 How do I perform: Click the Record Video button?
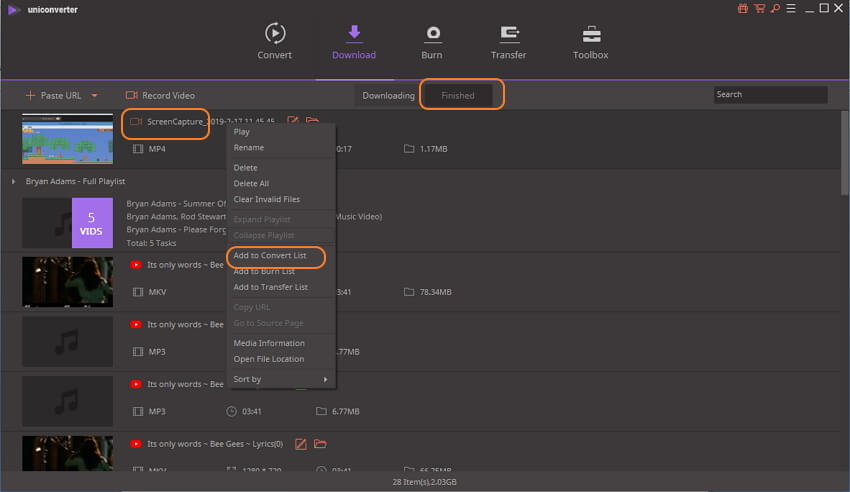[x=160, y=95]
